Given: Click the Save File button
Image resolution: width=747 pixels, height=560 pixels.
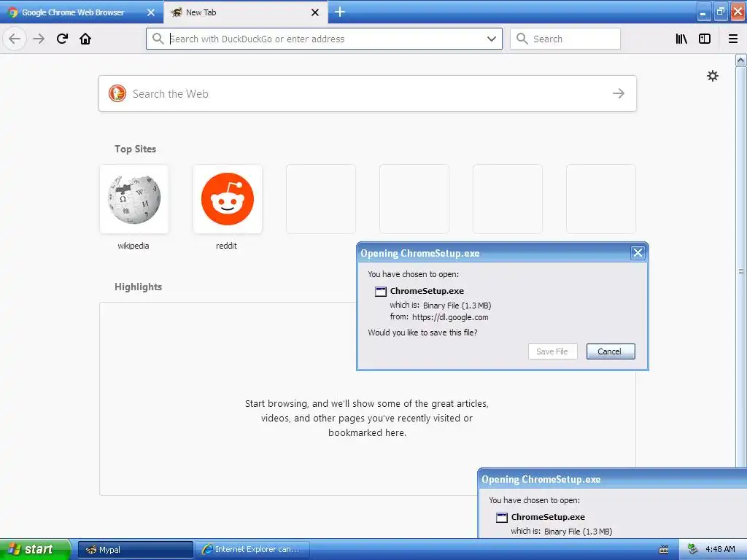Looking at the screenshot, I should coord(553,351).
